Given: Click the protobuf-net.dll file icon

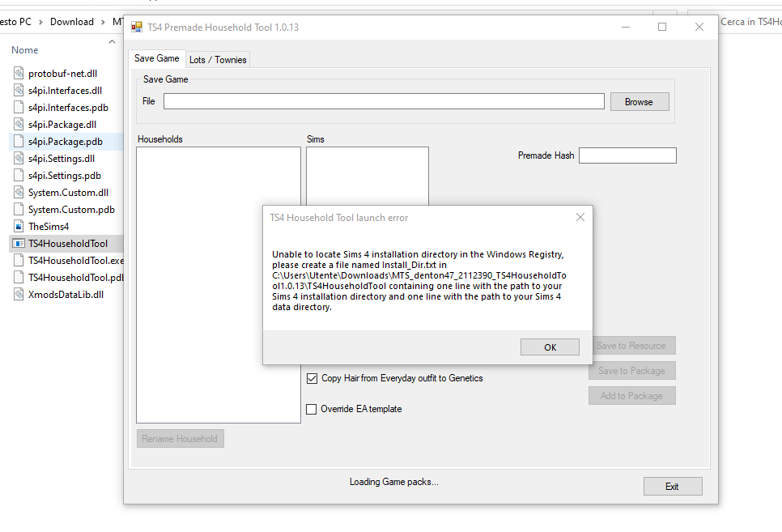Looking at the screenshot, I should click(x=19, y=74).
